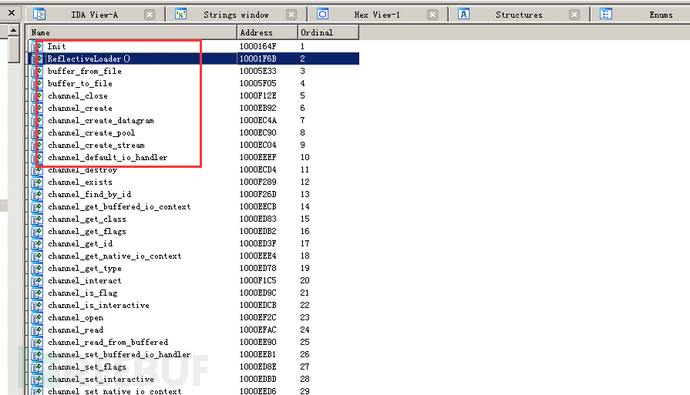Select the channel_read_from_buffered export name

tap(108, 342)
